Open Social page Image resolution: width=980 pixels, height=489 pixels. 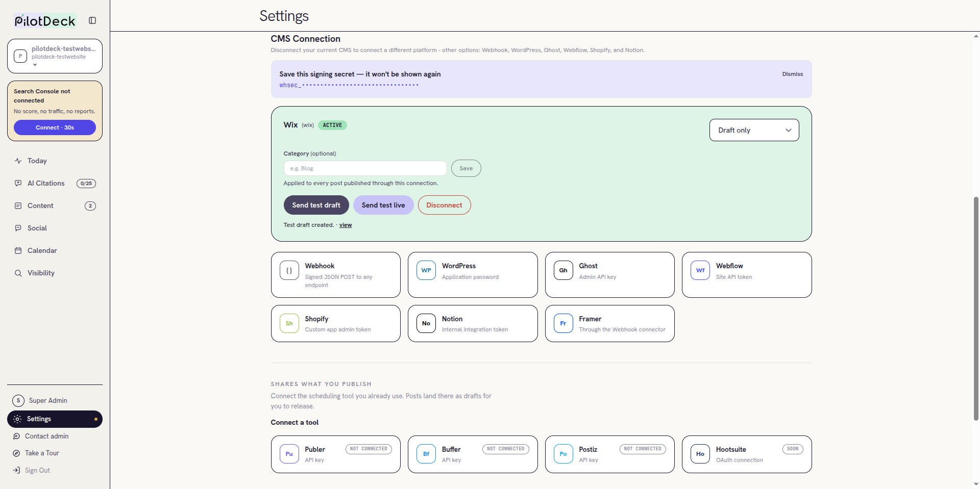click(55, 228)
